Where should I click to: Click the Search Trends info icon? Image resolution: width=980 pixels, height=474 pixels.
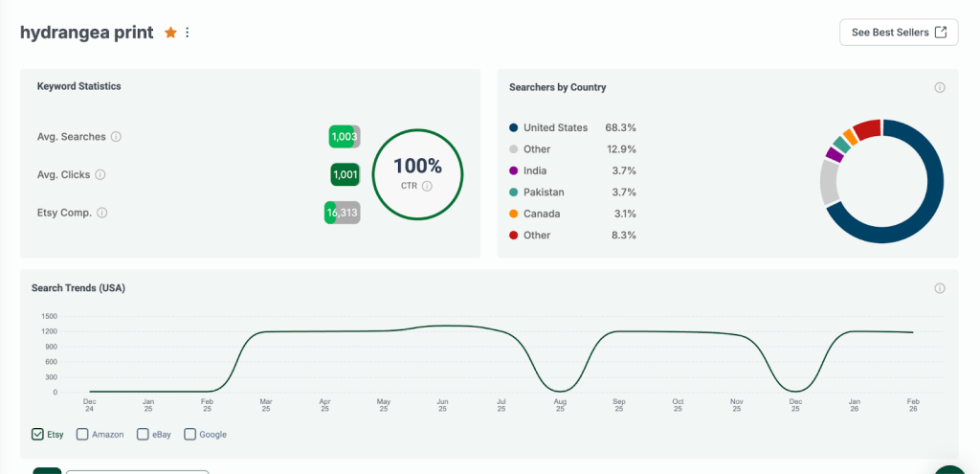(940, 288)
